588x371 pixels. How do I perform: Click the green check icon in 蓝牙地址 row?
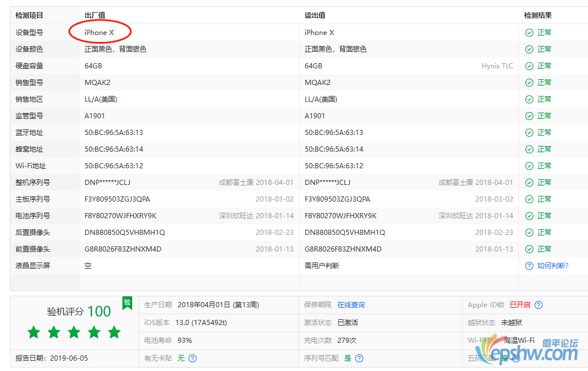[x=529, y=133]
